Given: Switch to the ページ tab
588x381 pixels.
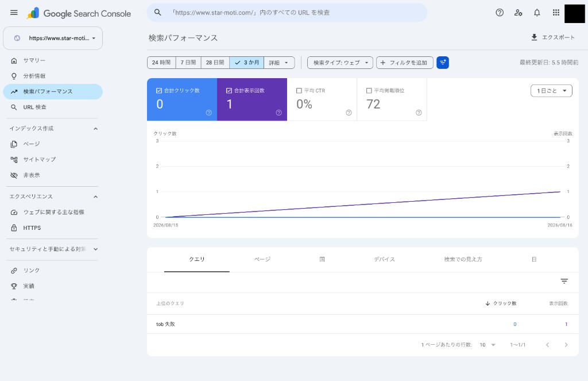Looking at the screenshot, I should (x=262, y=259).
